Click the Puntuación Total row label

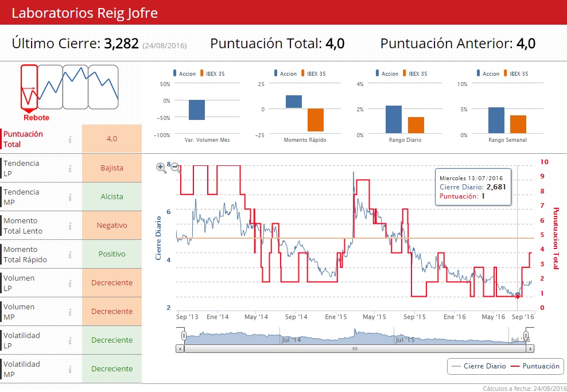click(23, 139)
